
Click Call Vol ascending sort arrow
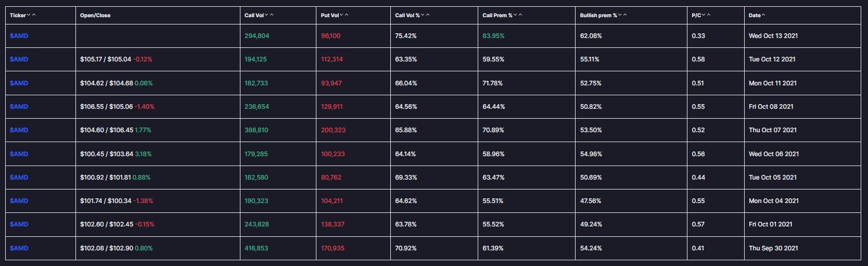tap(272, 15)
